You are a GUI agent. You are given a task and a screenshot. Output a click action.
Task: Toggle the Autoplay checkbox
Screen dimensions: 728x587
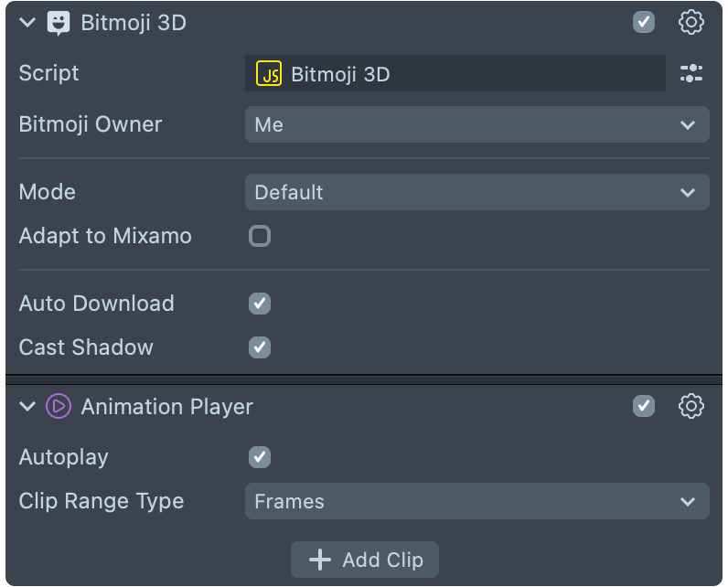pos(260,457)
